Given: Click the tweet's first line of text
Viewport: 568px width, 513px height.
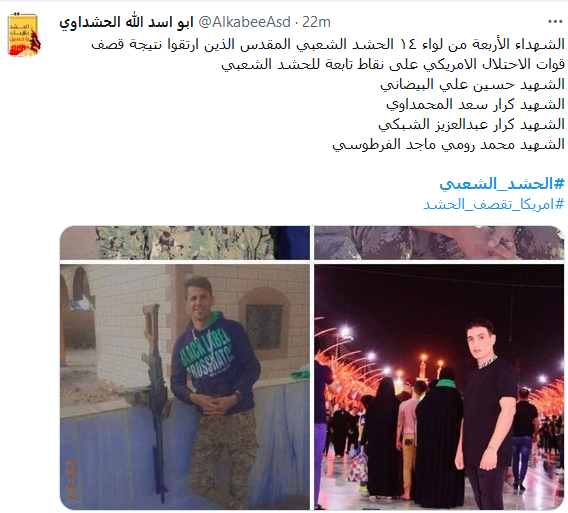Looking at the screenshot, I should (x=328, y=45).
